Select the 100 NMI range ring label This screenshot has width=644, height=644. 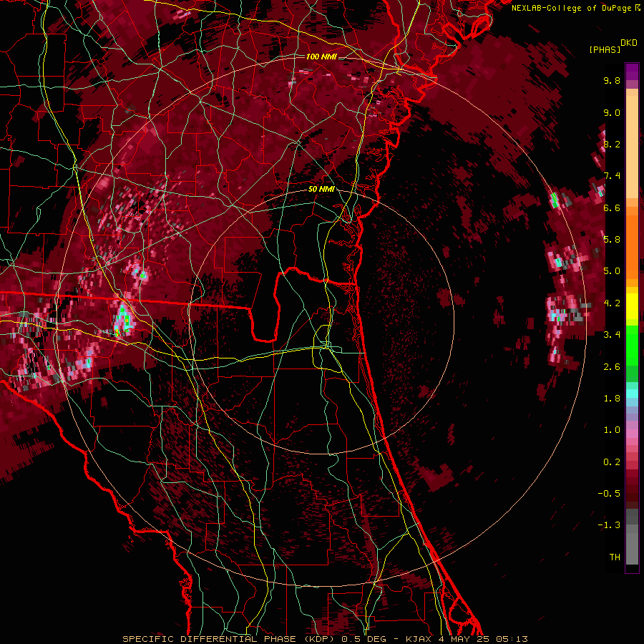point(321,57)
